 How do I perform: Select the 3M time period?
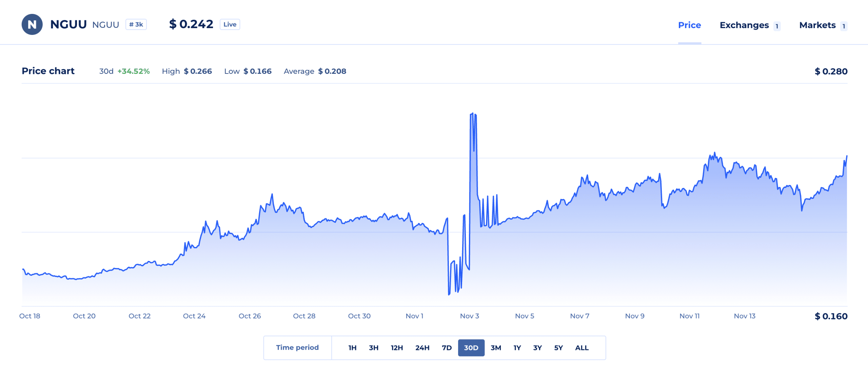tap(496, 348)
